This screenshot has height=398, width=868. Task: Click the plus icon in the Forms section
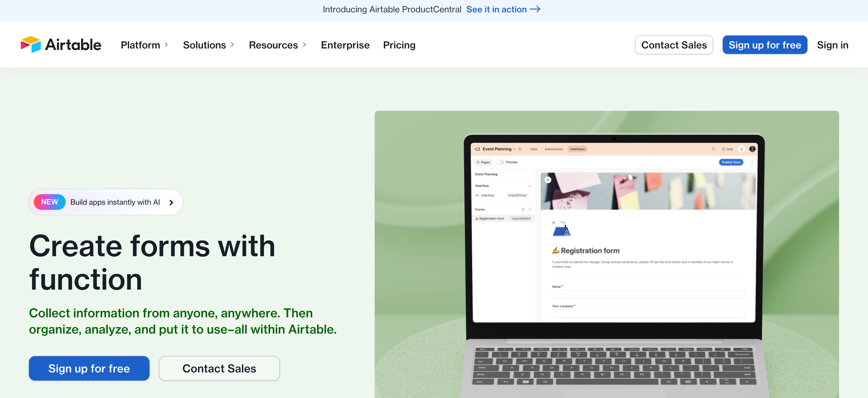[530, 210]
